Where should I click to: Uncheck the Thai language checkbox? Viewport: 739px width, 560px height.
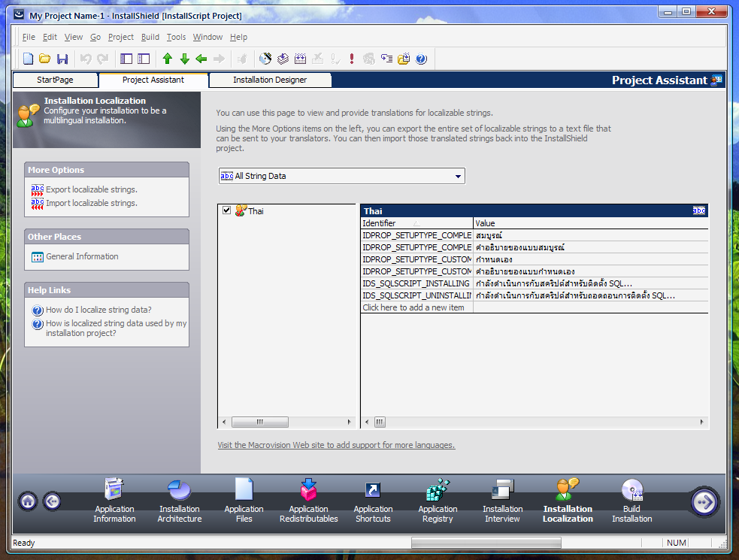[226, 210]
